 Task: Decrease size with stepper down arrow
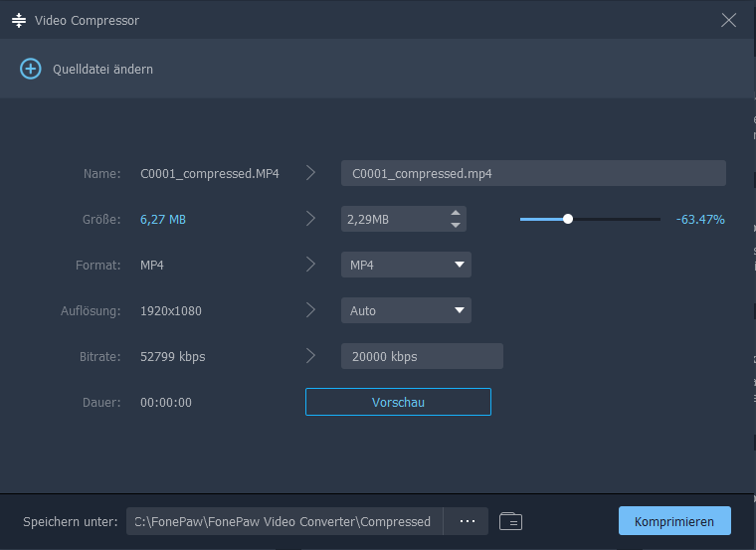click(x=456, y=225)
